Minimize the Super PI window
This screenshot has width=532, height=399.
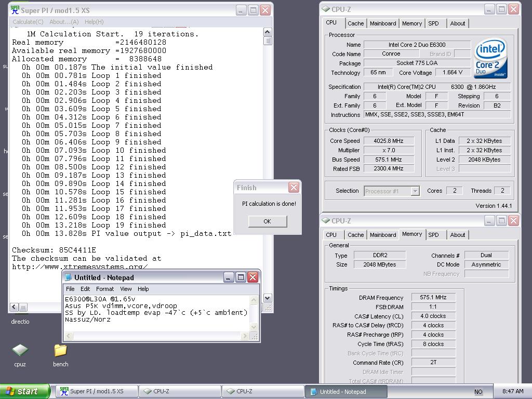241,10
